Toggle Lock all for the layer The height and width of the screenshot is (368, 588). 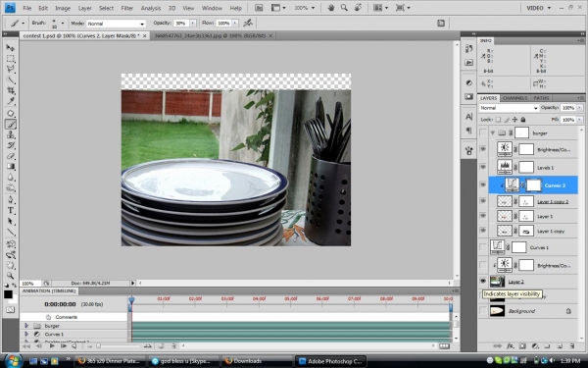[522, 120]
